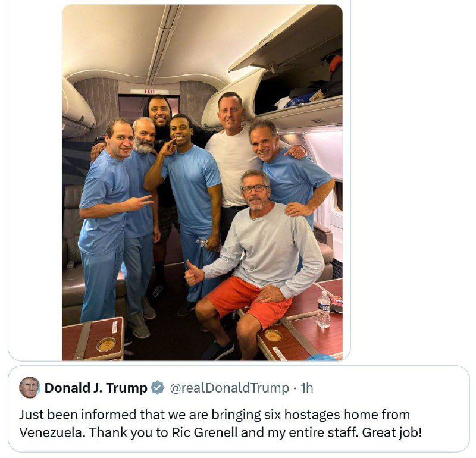This screenshot has height=458, width=476.
Task: Click the cup holder on right table
Action: click(x=273, y=335)
